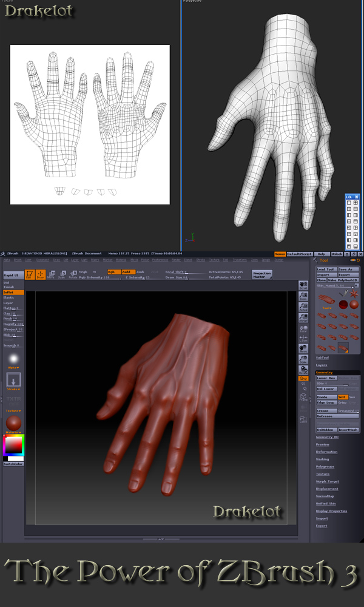Click the right-shelf Rotate view icon
Screen dimensions: 364x607
point(303,370)
